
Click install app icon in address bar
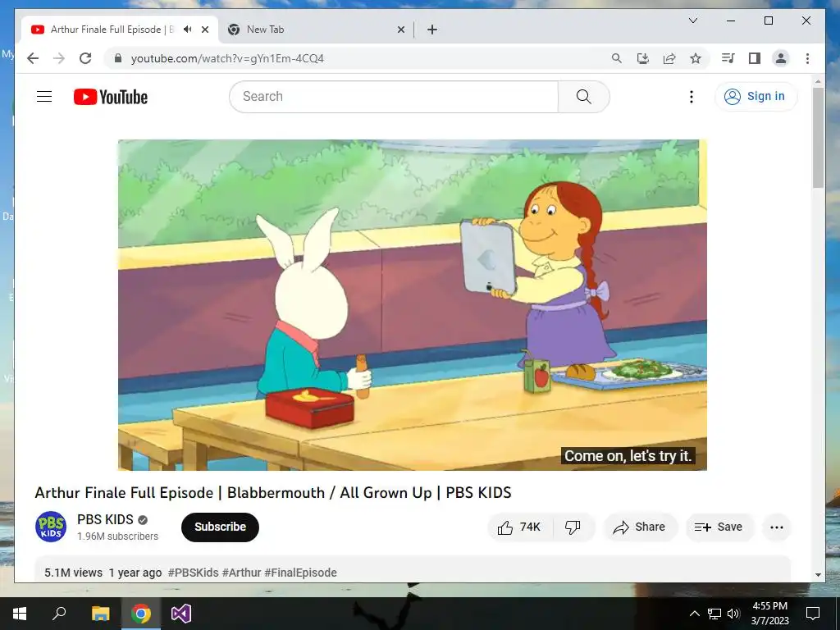(643, 58)
